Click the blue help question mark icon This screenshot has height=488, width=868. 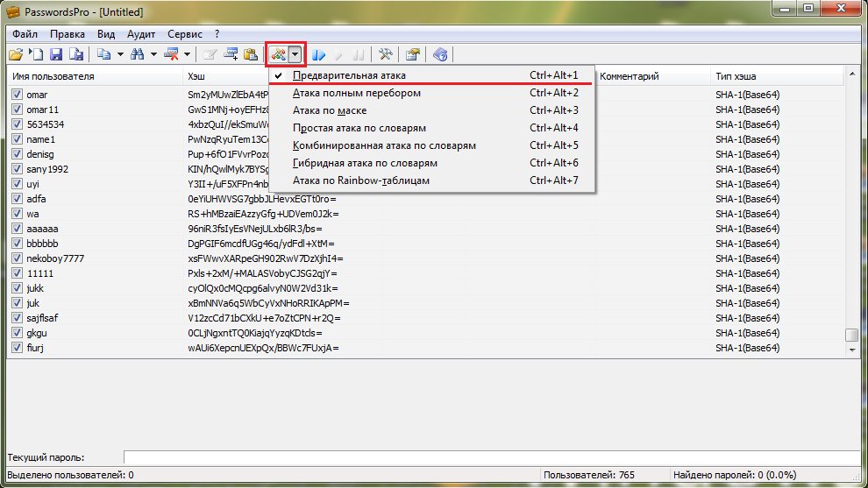pos(440,55)
